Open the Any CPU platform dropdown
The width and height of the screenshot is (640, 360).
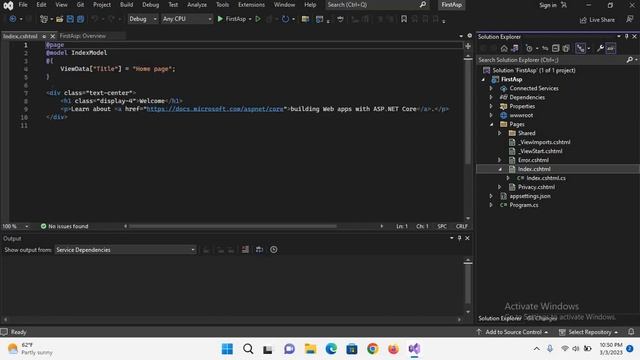pos(187,19)
